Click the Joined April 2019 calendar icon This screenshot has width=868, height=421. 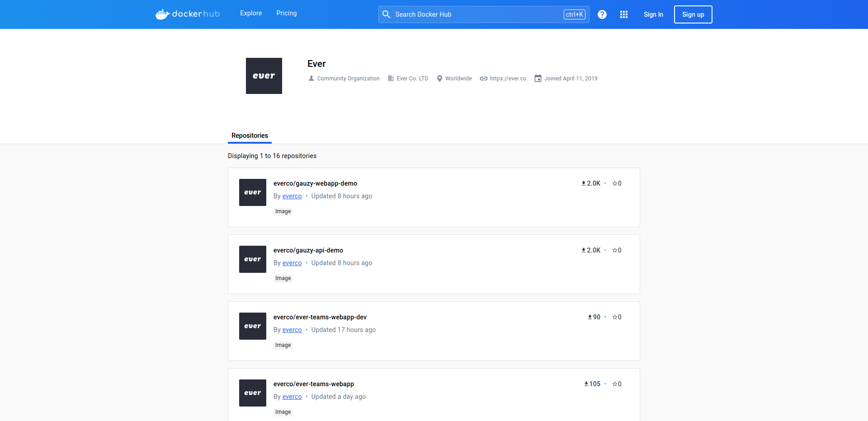(538, 78)
